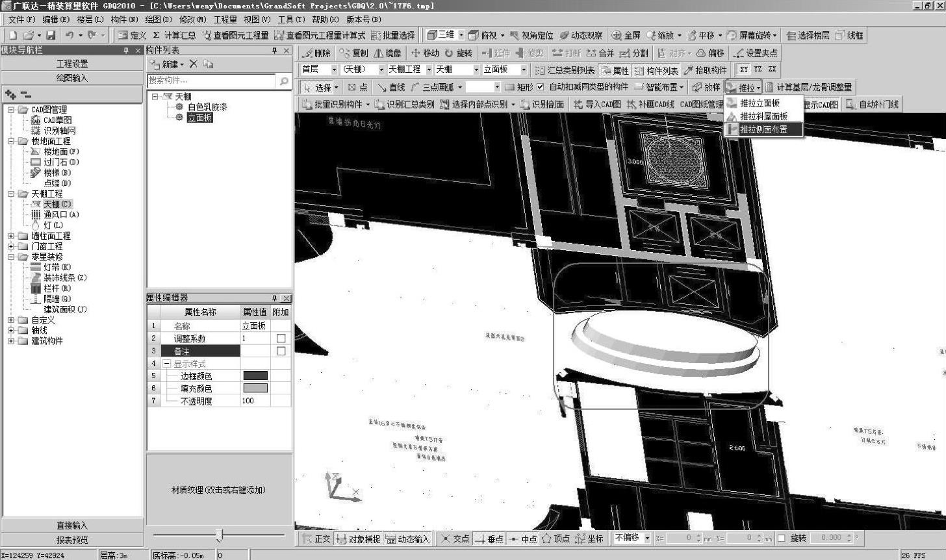The height and width of the screenshot is (560, 946).
Task: Select 点 drawing tool
Action: (x=357, y=87)
